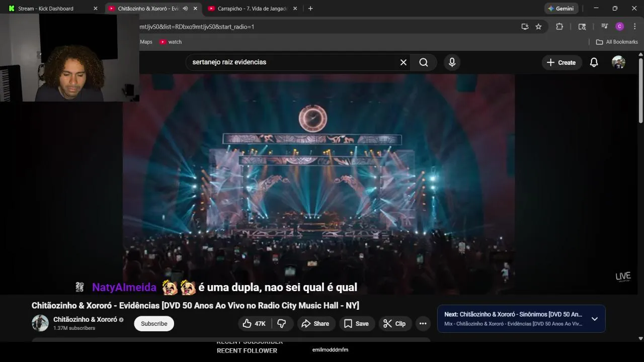Open the All Bookmarks folder
The height and width of the screenshot is (362, 644).
pyautogui.click(x=617, y=42)
